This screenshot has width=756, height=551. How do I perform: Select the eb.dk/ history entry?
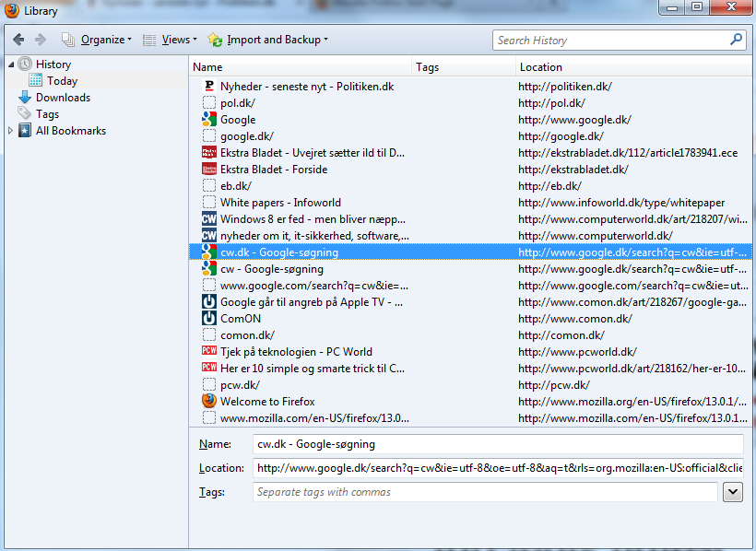tap(236, 185)
